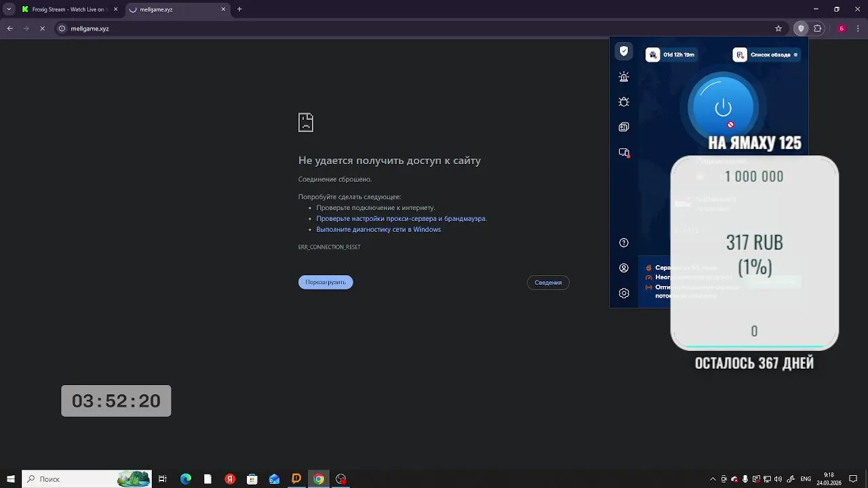This screenshot has height=488, width=868.
Task: Close the Froxig Stream tab
Action: click(x=115, y=9)
